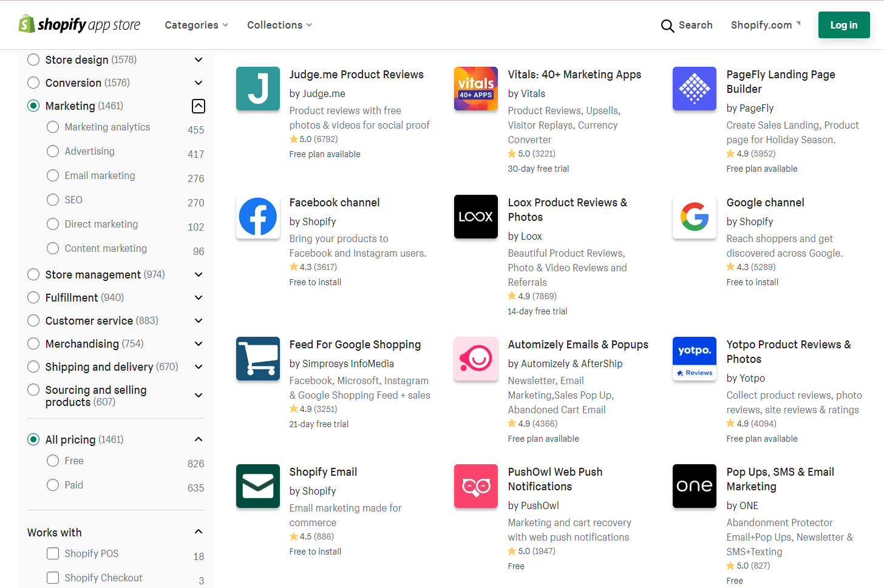The width and height of the screenshot is (884, 588).
Task: Open the Shopify app store logo
Action: pyautogui.click(x=80, y=24)
